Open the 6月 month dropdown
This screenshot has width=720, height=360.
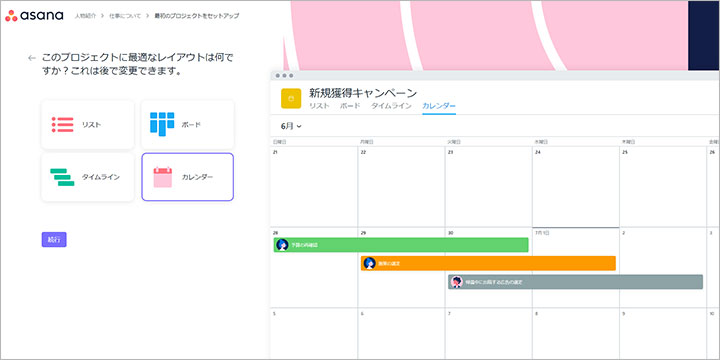[x=291, y=126]
